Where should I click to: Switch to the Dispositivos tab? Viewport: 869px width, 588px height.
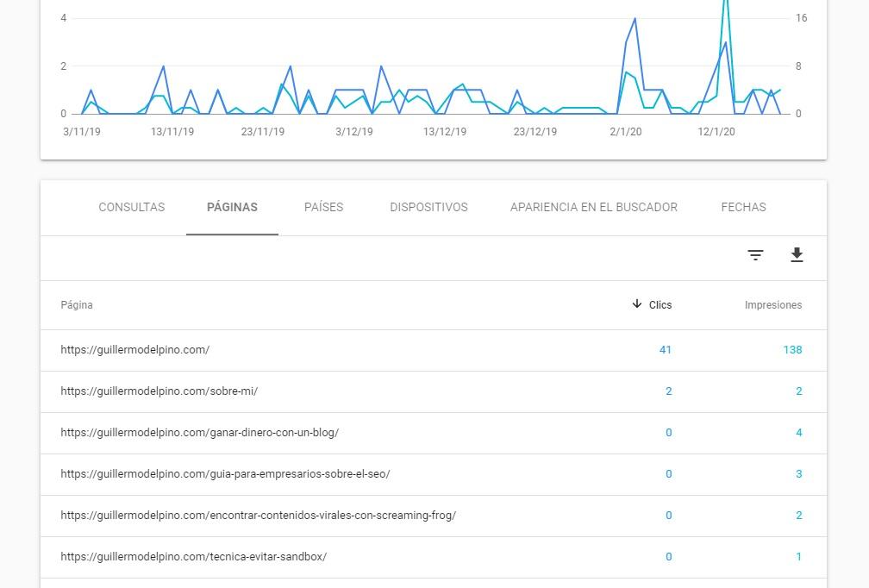pos(428,207)
